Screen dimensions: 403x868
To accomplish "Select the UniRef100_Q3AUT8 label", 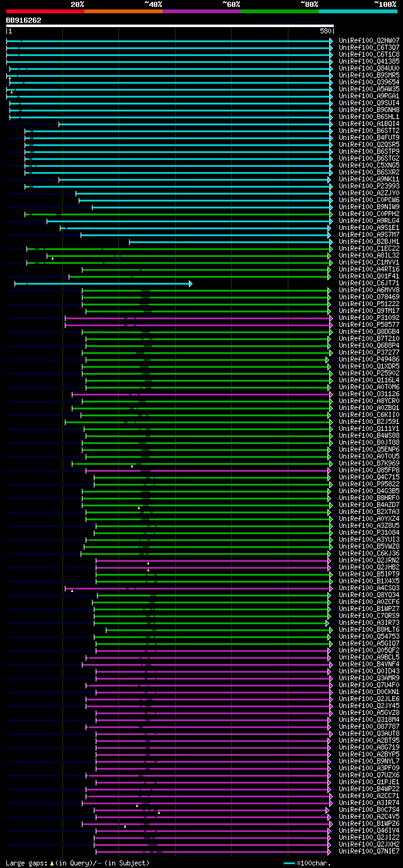I will tap(369, 733).
